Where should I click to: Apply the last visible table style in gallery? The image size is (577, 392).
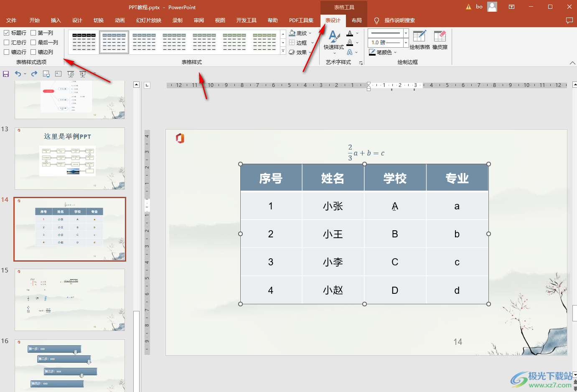tap(264, 42)
